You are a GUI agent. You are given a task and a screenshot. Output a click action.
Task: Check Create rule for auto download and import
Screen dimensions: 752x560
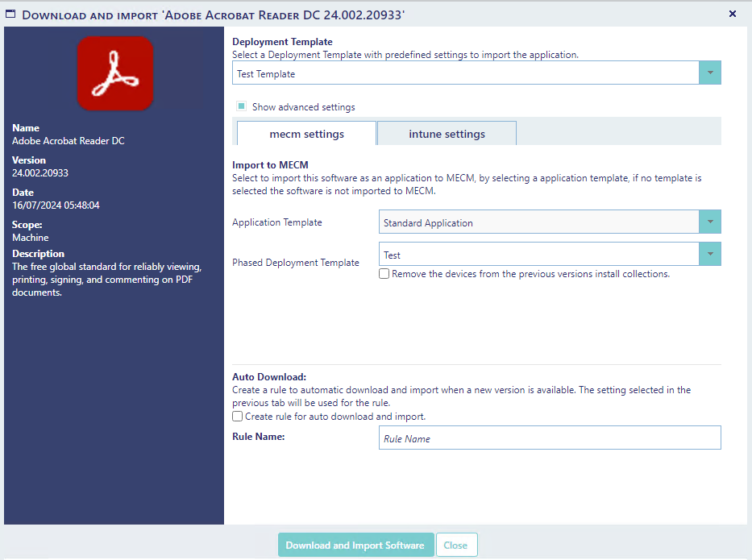point(238,416)
